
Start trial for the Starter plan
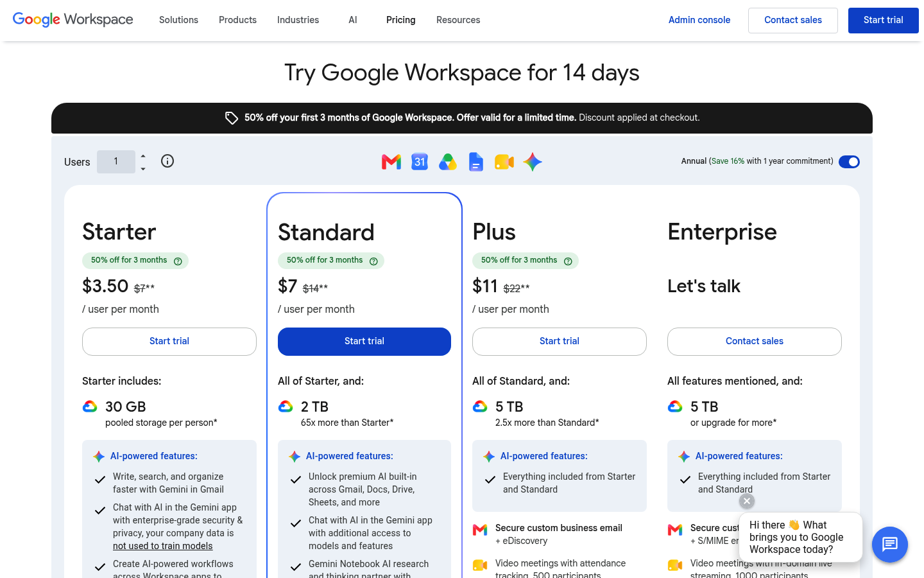(x=169, y=342)
